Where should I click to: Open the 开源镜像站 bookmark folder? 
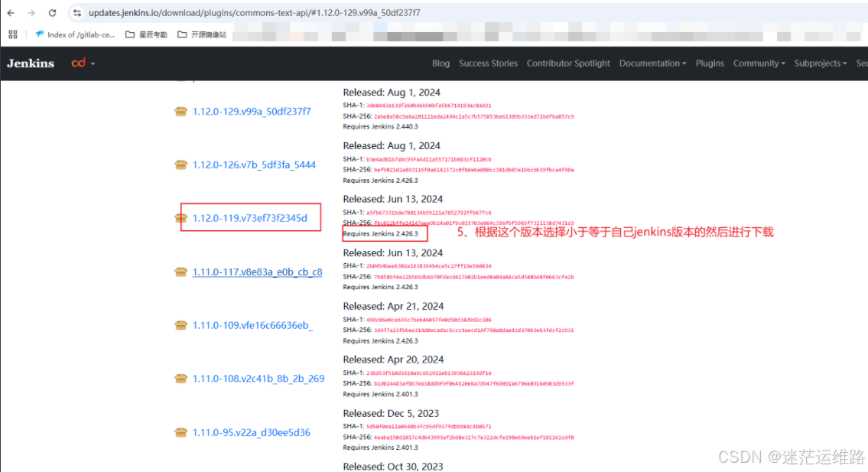(202, 34)
